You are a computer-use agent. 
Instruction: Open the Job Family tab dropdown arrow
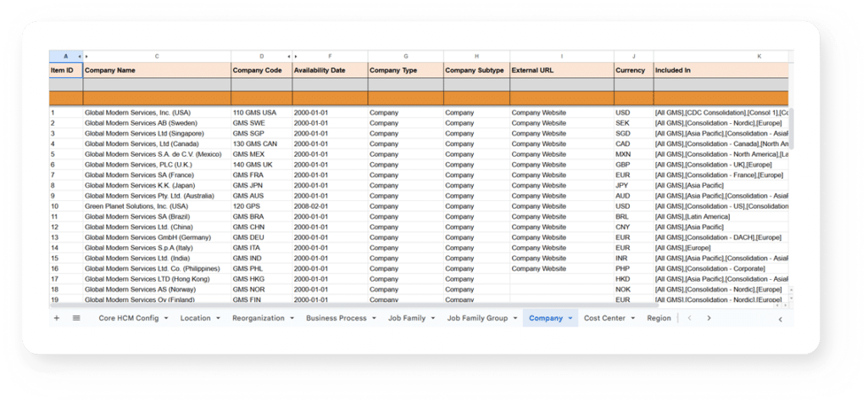point(433,318)
